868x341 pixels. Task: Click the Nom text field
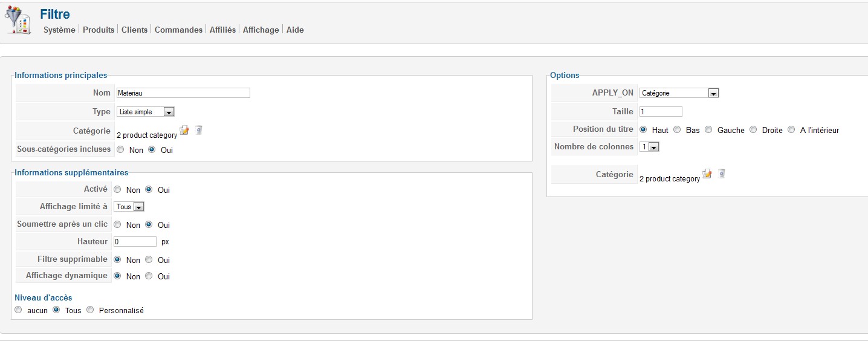(x=183, y=93)
